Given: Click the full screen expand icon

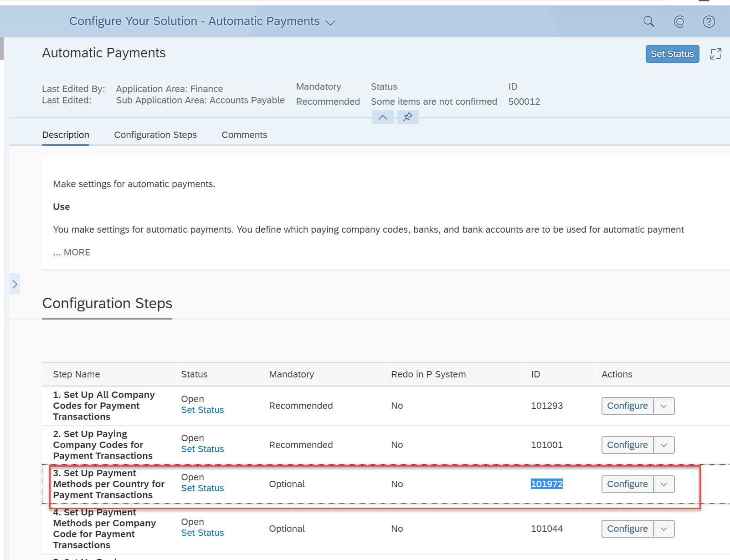Looking at the screenshot, I should 715,54.
